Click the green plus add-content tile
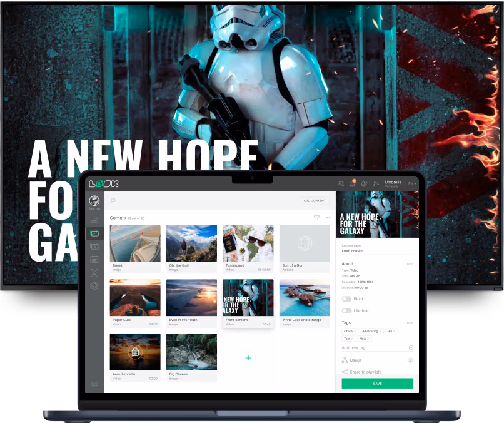The image size is (504, 423). pos(248,358)
